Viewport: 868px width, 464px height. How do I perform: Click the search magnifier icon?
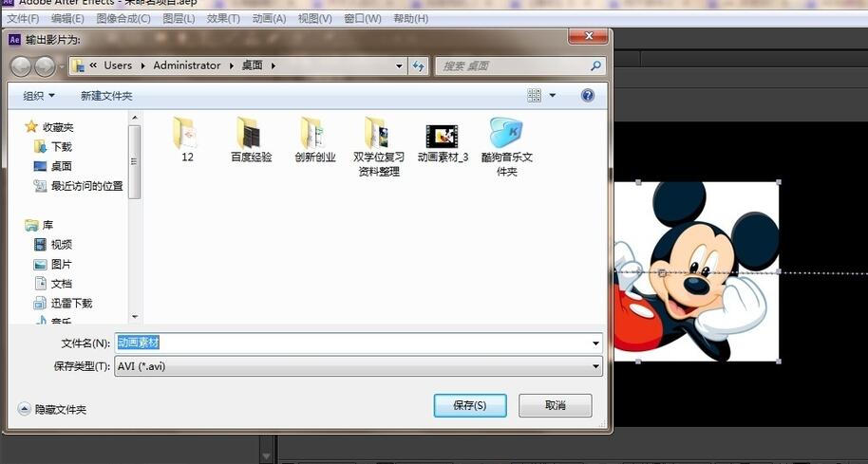(x=595, y=65)
